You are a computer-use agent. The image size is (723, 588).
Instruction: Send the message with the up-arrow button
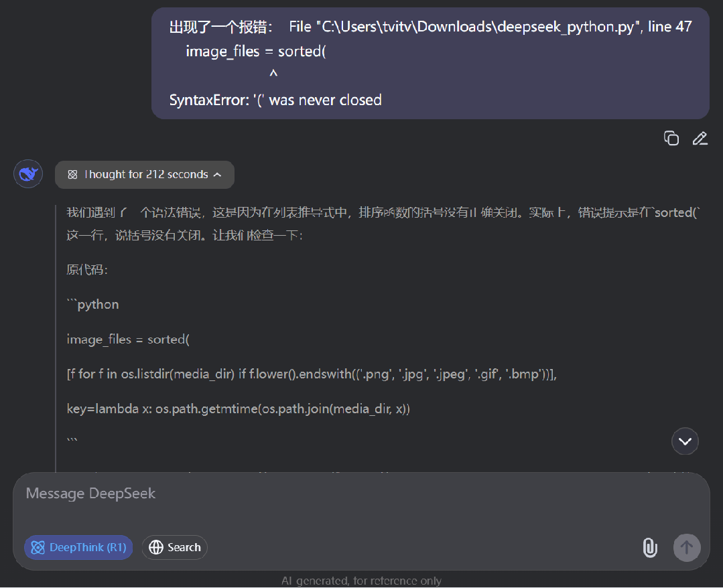[x=687, y=547]
